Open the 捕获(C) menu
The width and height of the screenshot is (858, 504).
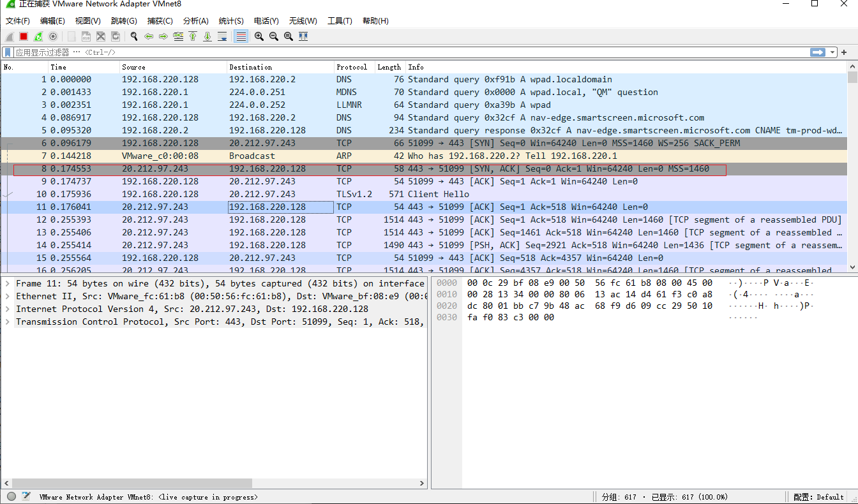click(x=160, y=21)
